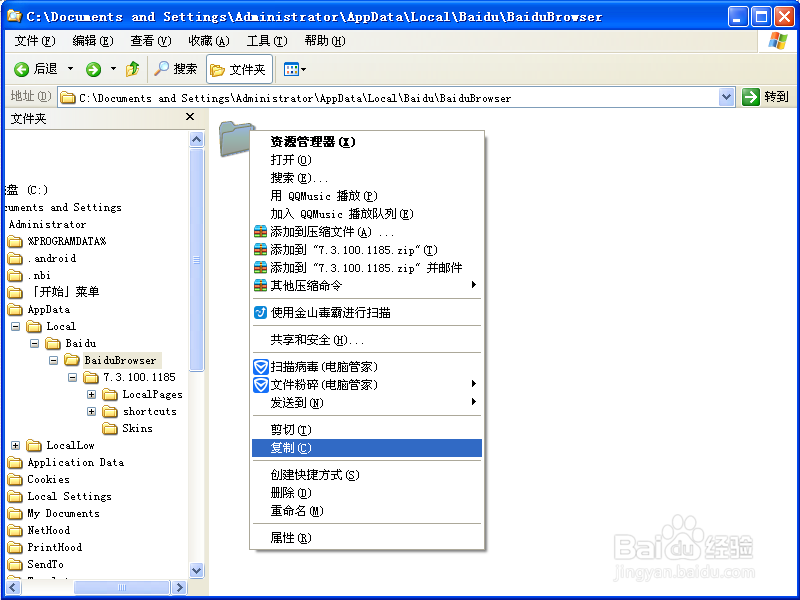Image resolution: width=800 pixels, height=600 pixels.
Task: Click shield icon beside 扫描病毒(电脑管家)
Action: [261, 367]
